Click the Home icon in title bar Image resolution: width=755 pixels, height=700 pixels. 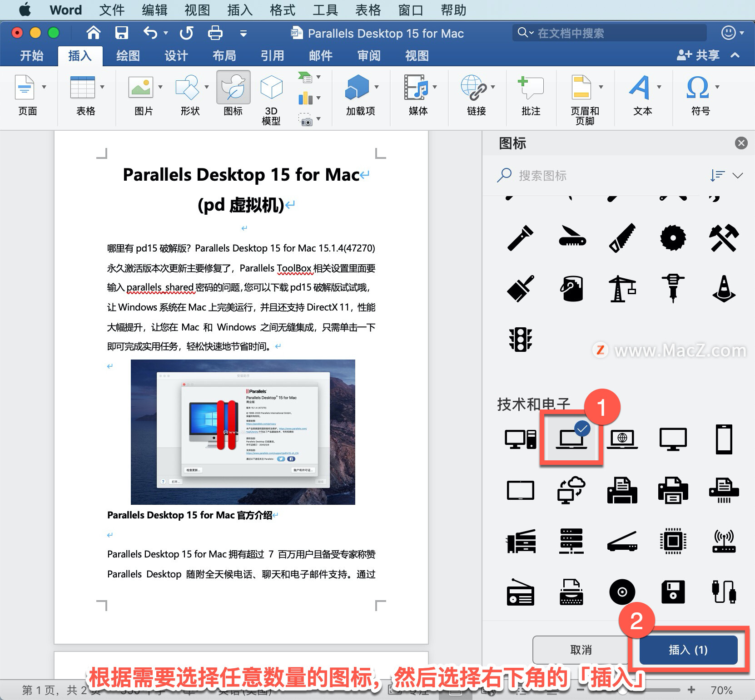pos(93,33)
